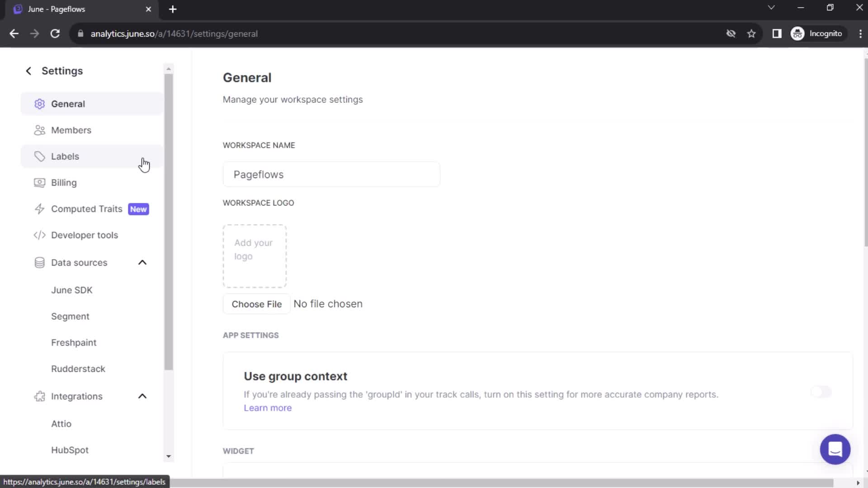The height and width of the screenshot is (488, 868).
Task: Select the Segment data source
Action: [x=71, y=316]
